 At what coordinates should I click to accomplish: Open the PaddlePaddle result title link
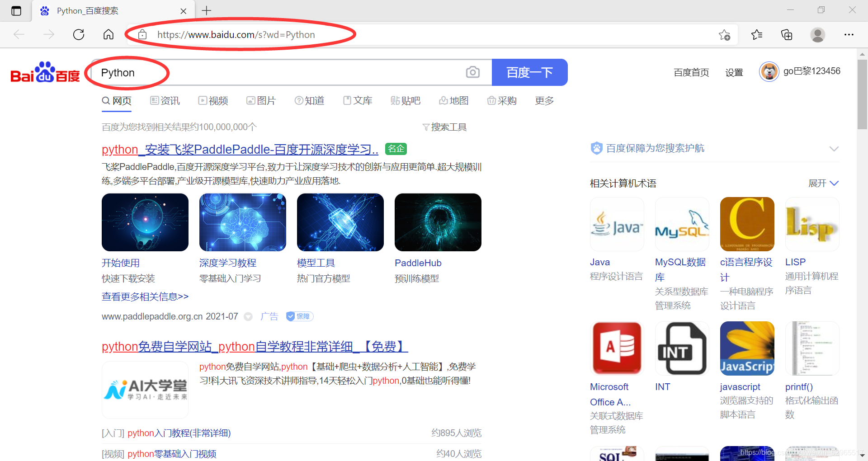tap(240, 149)
